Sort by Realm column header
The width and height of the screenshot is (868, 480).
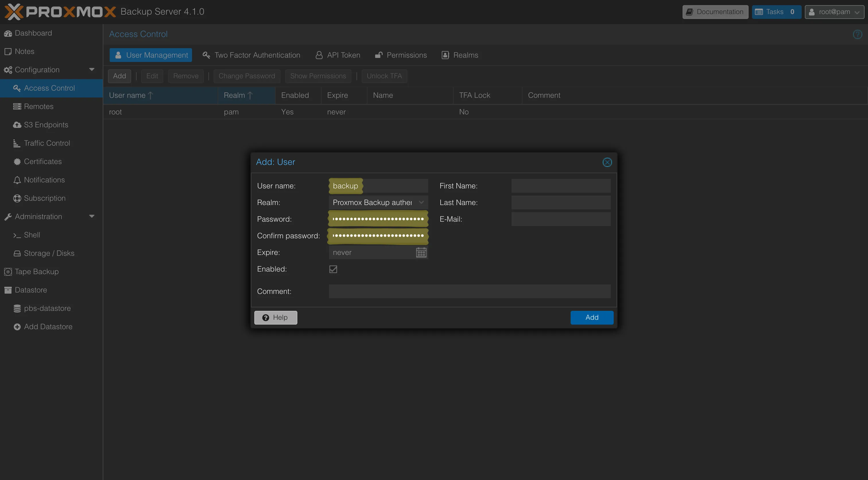(x=246, y=95)
